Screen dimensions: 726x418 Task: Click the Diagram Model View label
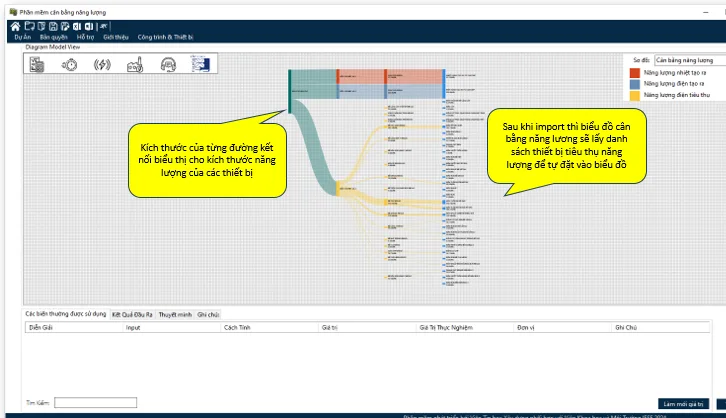53,47
